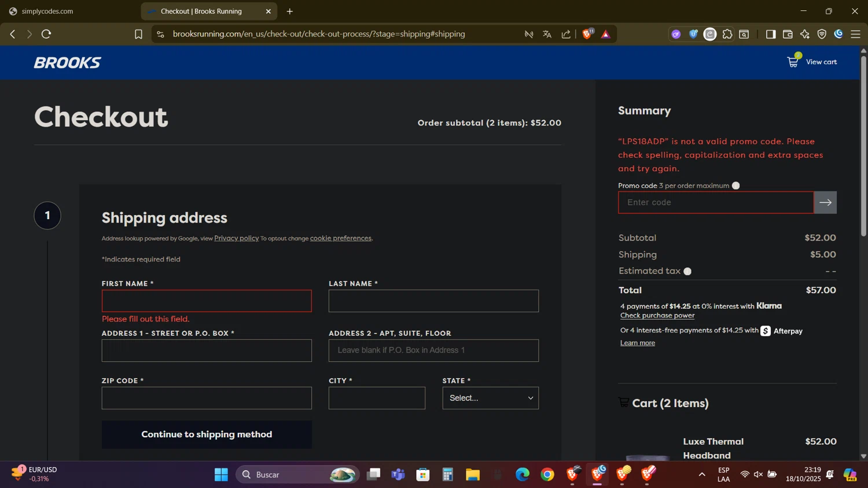Focus the First Name input field
Viewport: 868px width, 488px height.
(x=207, y=301)
